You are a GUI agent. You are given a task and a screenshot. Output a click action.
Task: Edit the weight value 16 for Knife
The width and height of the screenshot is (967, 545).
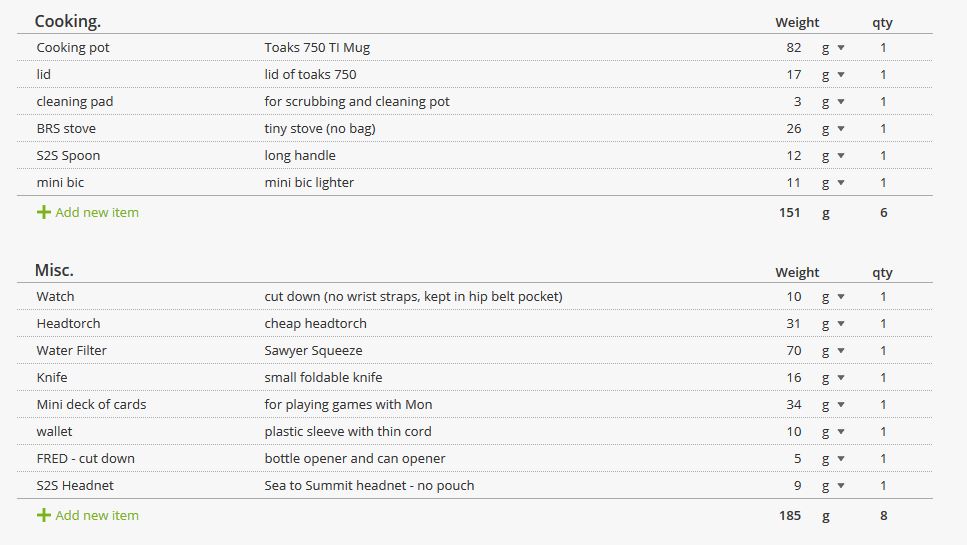(x=794, y=377)
